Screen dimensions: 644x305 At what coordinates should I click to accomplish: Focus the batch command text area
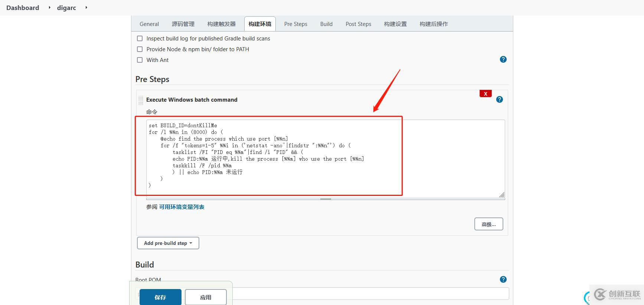326,159
